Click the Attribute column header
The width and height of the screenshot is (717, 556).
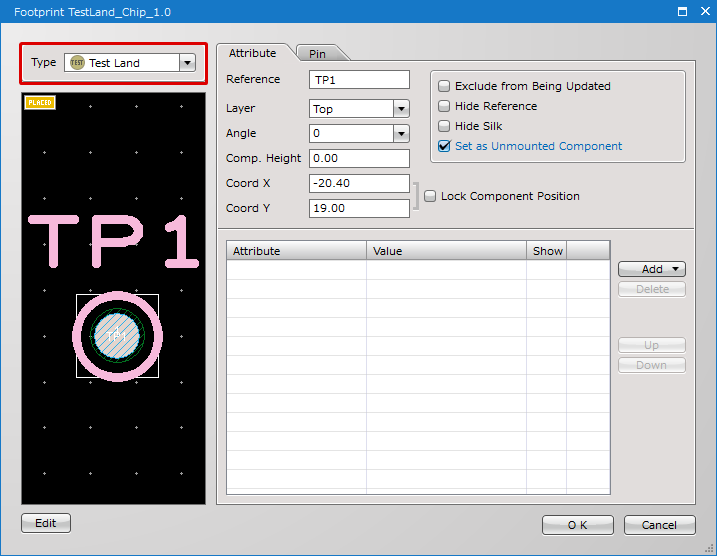click(x=296, y=251)
